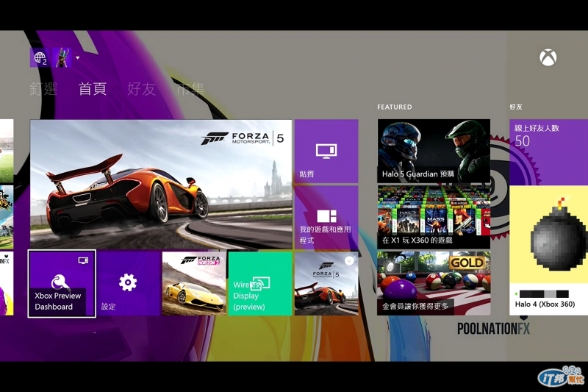Viewport: 588px width, 392px height.
Task: Open Halo 5 Guardian 預購 featured tile
Action: [434, 152]
